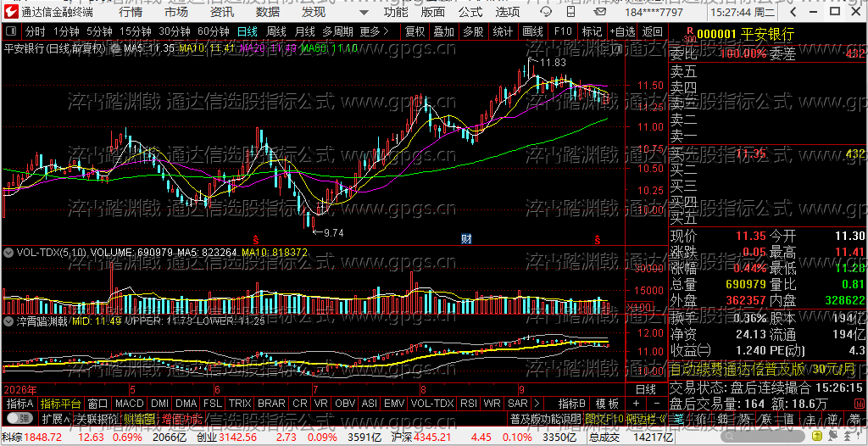
Task: Select the BRAR indicator tab
Action: click(271, 404)
